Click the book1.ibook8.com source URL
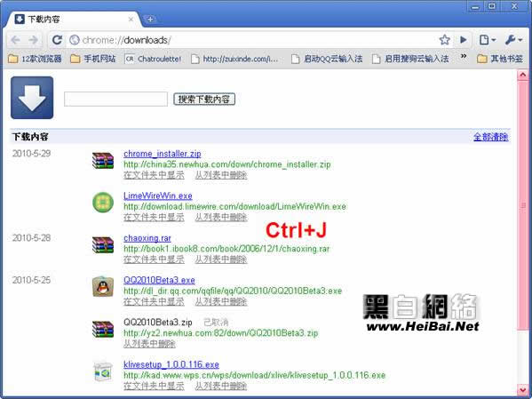 (x=226, y=249)
